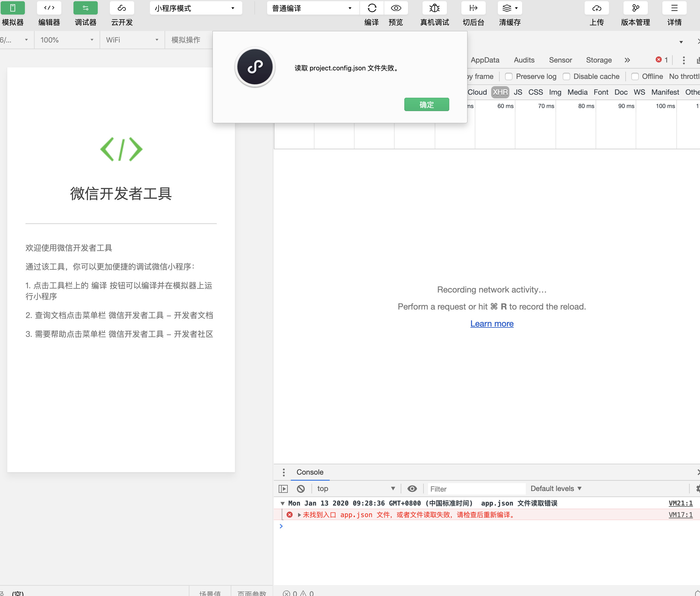Open the 普通编译 compile mode dropdown
The height and width of the screenshot is (596, 700).
pyautogui.click(x=312, y=8)
